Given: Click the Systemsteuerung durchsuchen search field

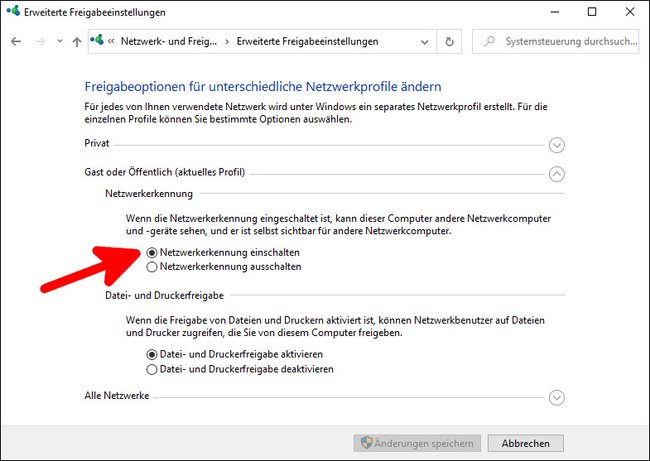Looking at the screenshot, I should (555, 41).
